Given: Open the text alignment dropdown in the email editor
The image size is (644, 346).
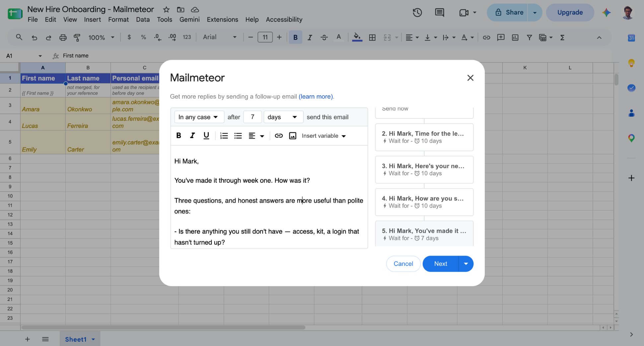Looking at the screenshot, I should pos(256,136).
